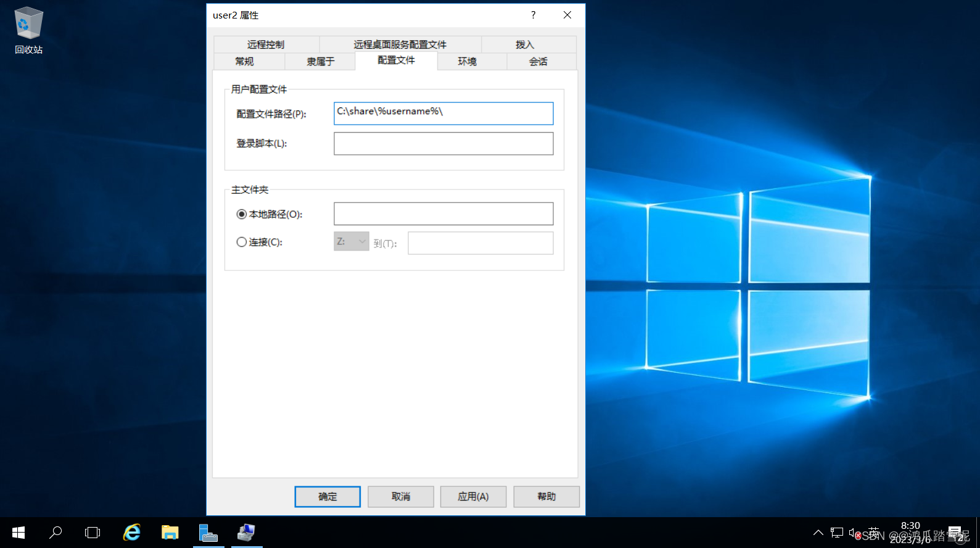
Task: Switch to the 远程控制 tab
Action: [x=266, y=44]
